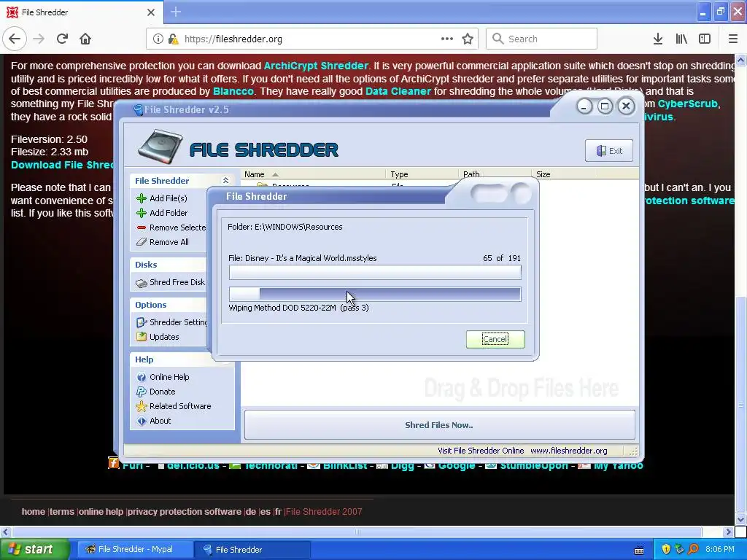
Task: Open the Data Cleaner link
Action: pyautogui.click(x=398, y=91)
